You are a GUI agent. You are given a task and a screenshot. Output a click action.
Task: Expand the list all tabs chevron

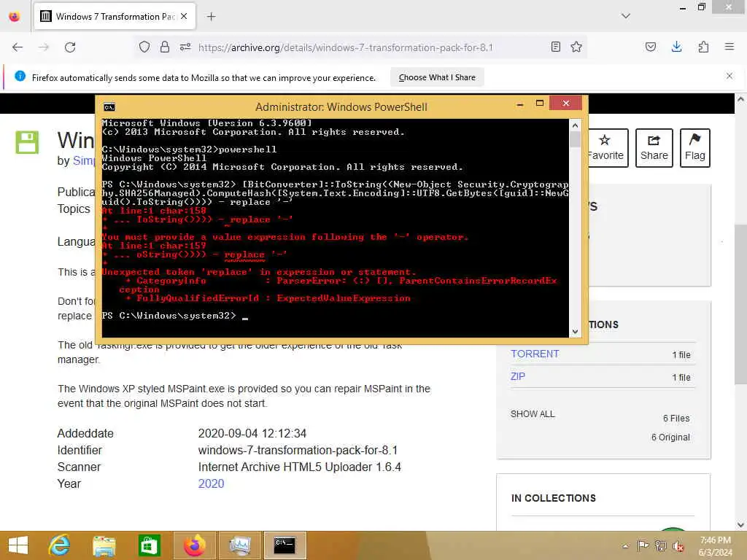626,16
